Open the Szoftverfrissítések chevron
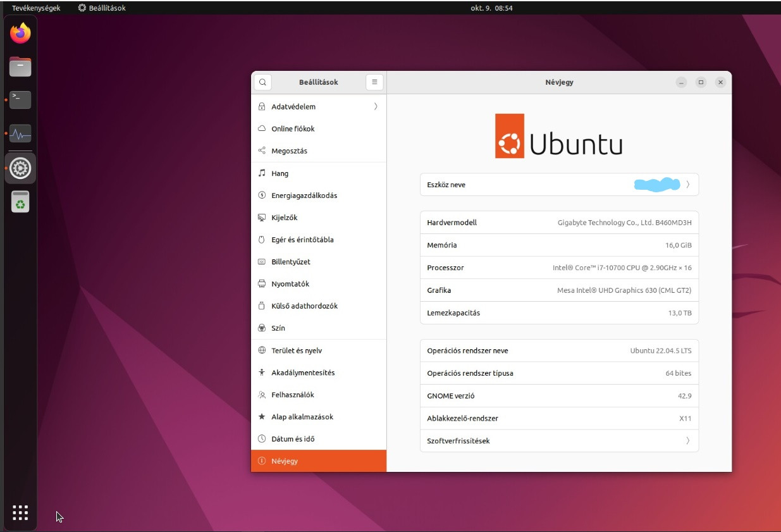Screen dimensions: 781x532 click(x=687, y=441)
